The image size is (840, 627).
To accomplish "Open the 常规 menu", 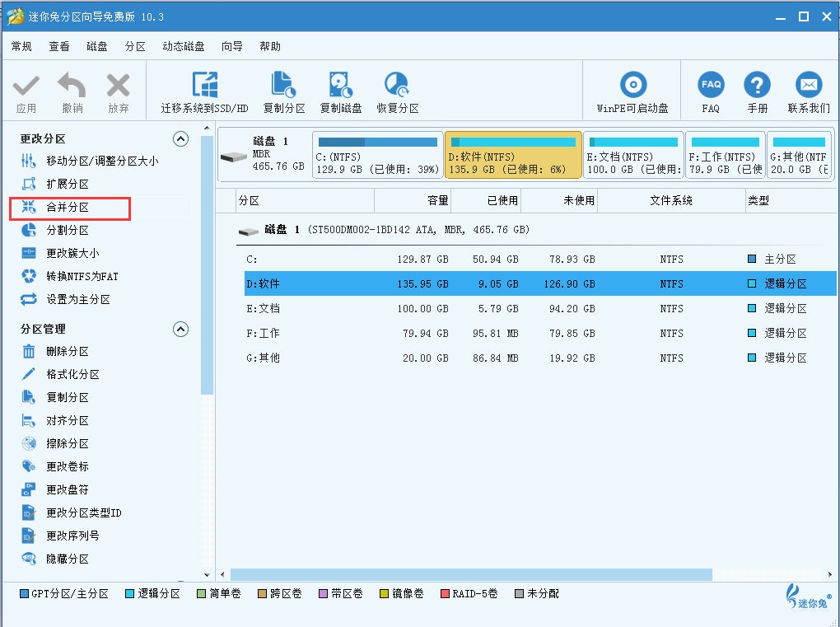I will point(21,47).
